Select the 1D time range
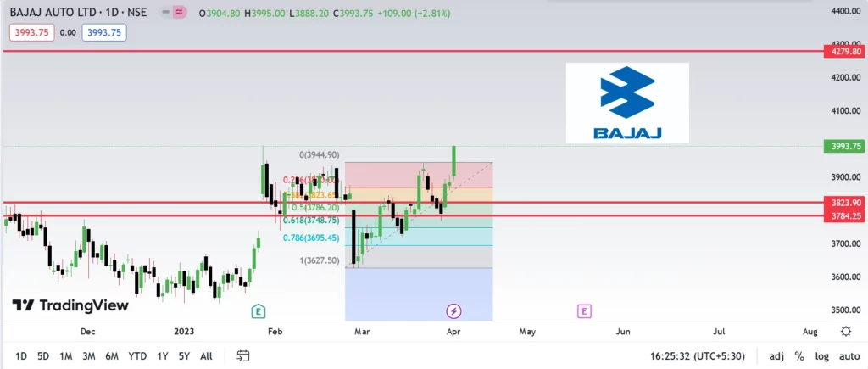 pos(21,356)
